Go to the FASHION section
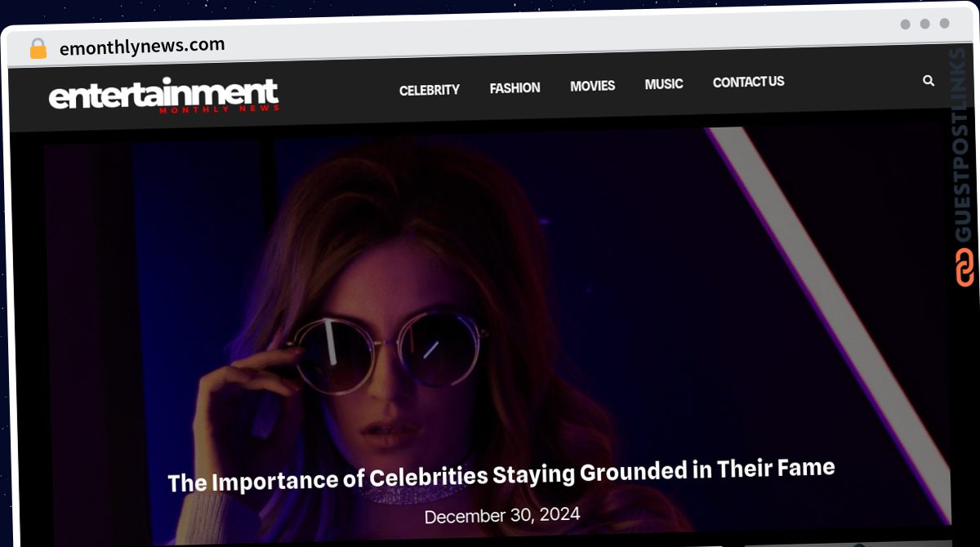The width and height of the screenshot is (980, 547). coord(514,88)
